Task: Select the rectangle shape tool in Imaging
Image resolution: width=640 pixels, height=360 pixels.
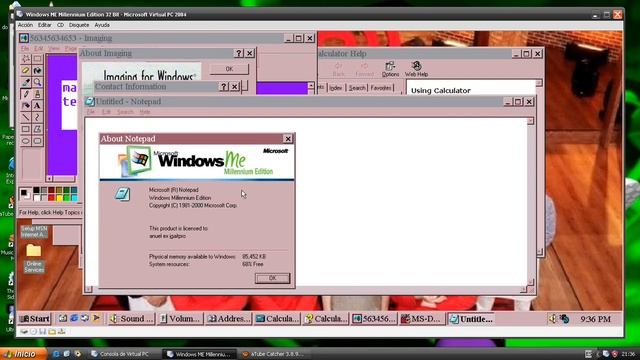Action: pos(26,129)
